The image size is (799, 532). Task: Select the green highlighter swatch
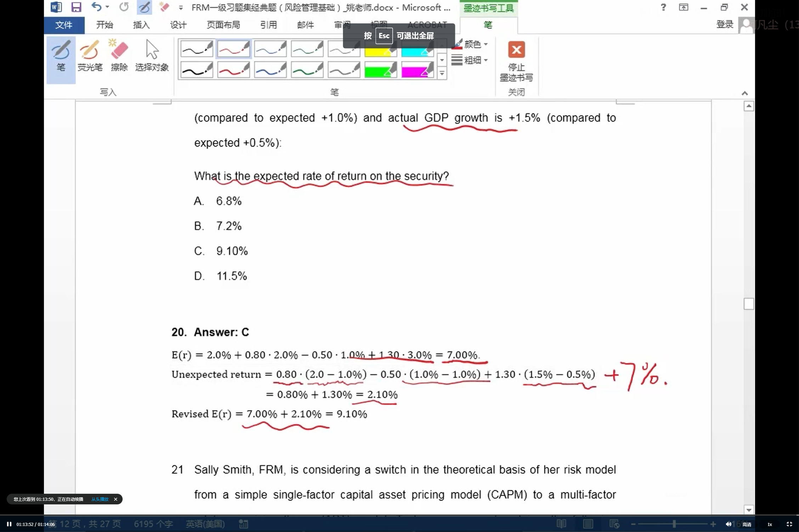[381, 70]
